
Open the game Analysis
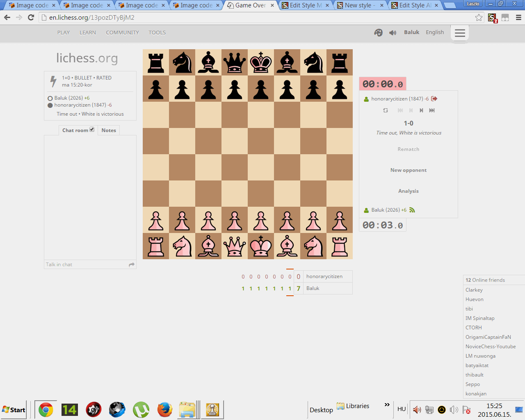click(409, 191)
